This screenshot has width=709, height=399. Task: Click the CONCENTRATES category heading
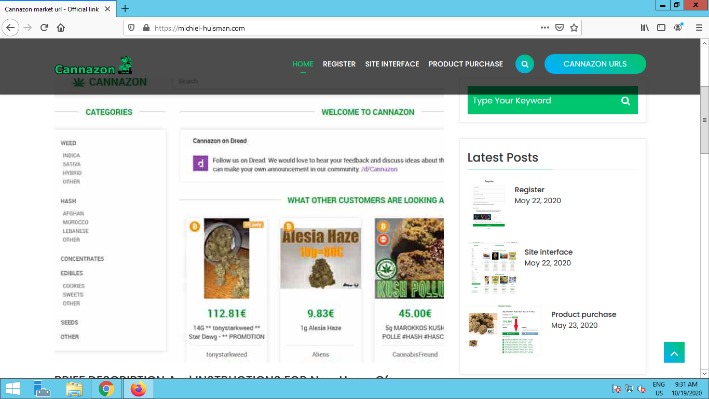point(82,259)
